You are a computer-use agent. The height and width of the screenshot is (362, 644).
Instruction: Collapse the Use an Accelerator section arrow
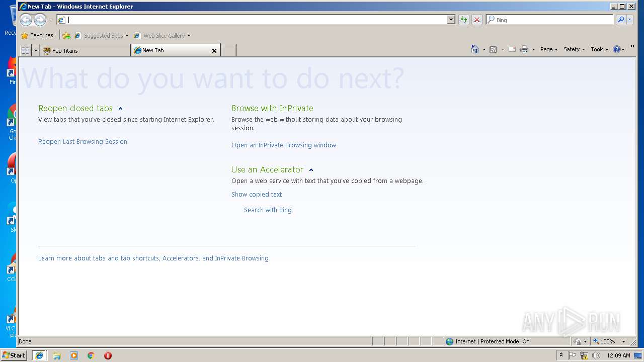(x=311, y=170)
